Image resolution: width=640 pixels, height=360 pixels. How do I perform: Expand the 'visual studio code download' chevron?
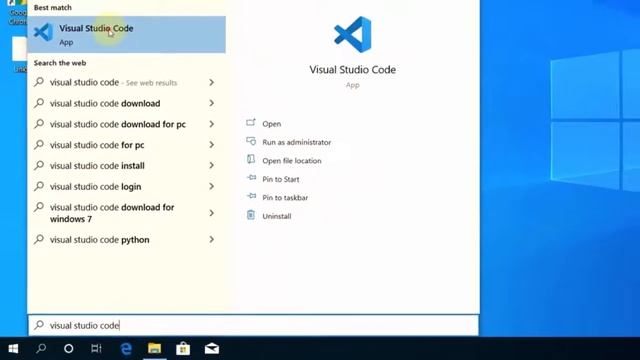(x=211, y=103)
